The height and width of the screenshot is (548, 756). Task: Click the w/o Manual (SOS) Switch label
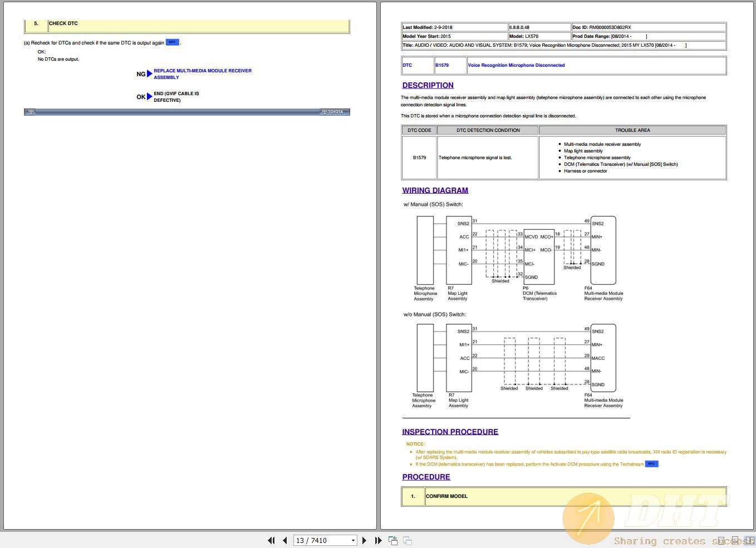click(x=435, y=314)
